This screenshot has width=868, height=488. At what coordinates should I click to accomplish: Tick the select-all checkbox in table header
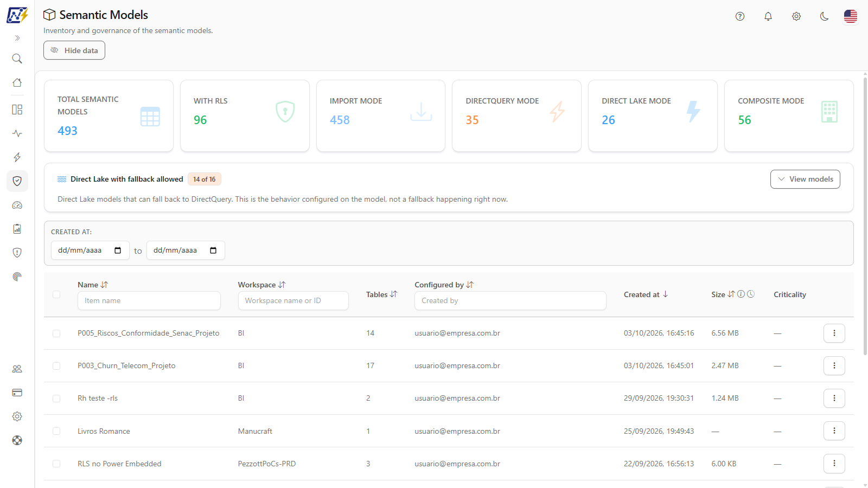(x=56, y=294)
